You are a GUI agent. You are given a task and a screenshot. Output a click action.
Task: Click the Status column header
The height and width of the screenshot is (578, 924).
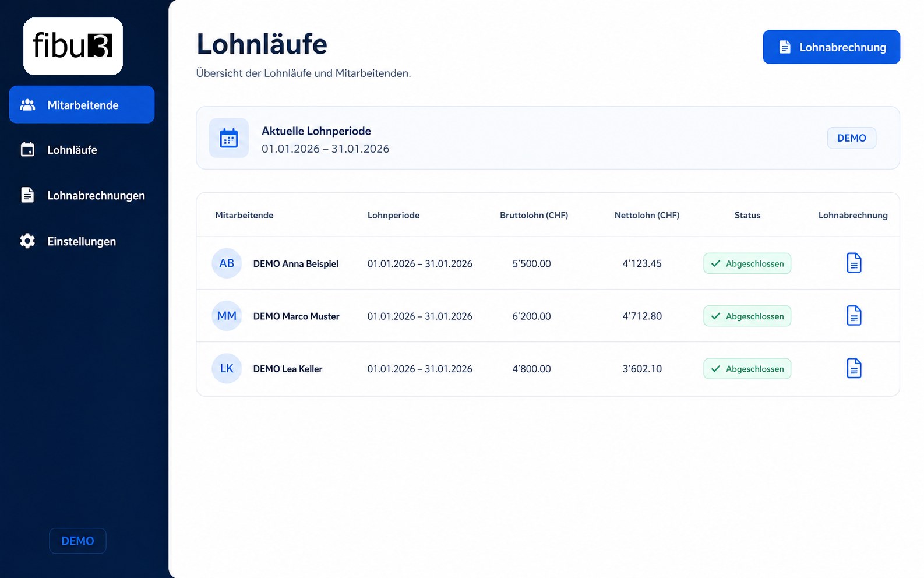[x=747, y=215]
